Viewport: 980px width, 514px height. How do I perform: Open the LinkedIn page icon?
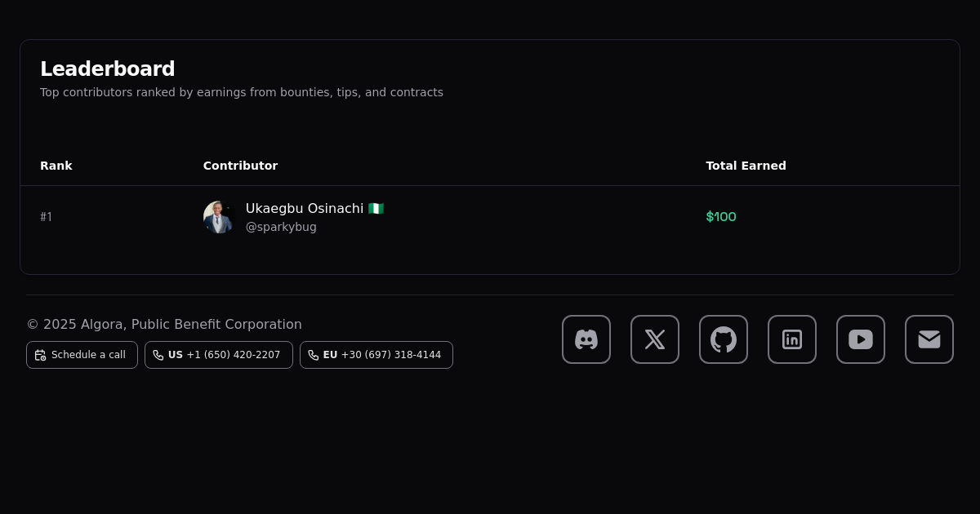coord(792,339)
